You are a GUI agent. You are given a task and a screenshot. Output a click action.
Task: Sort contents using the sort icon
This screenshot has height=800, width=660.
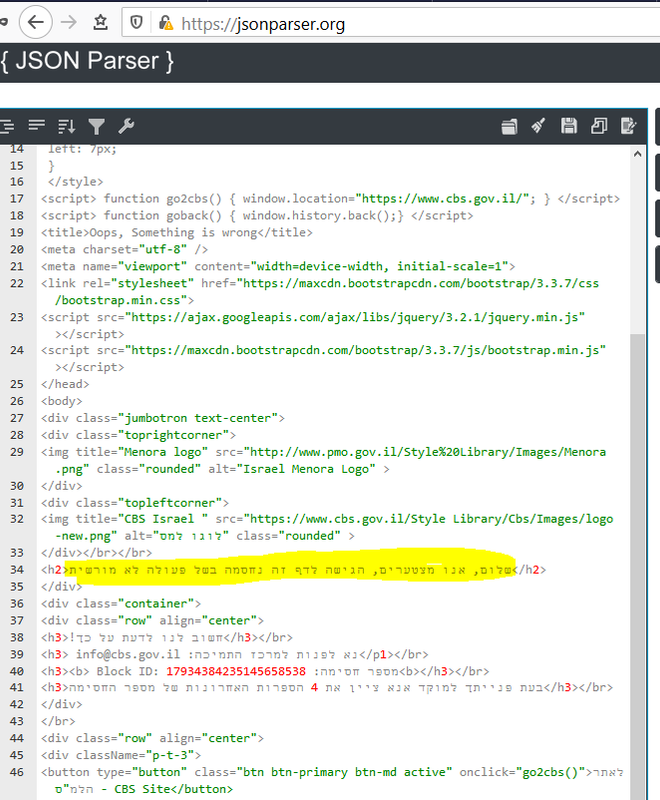tap(67, 126)
